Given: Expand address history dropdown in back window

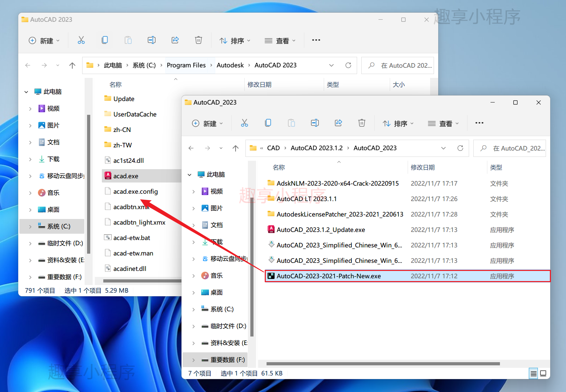Looking at the screenshot, I should pos(331,65).
